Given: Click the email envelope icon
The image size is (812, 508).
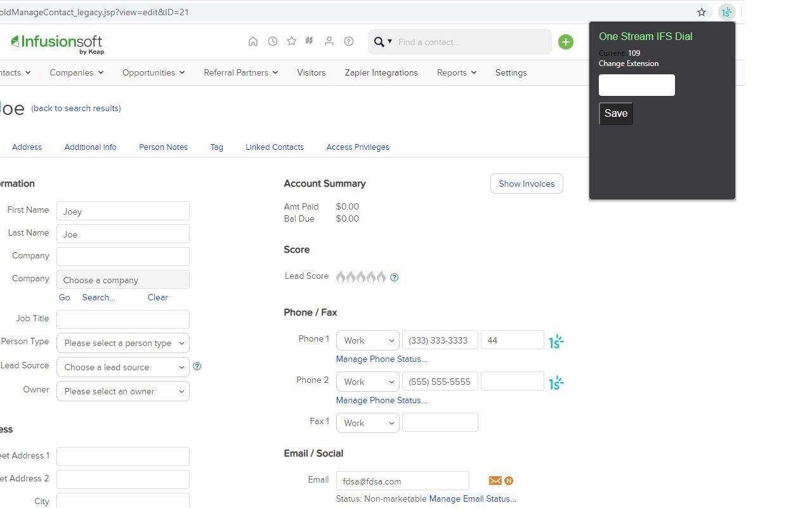Looking at the screenshot, I should 495,481.
